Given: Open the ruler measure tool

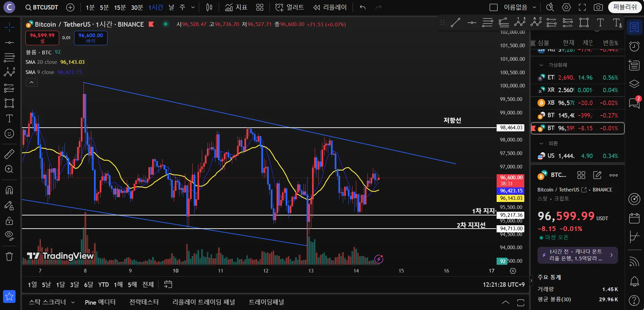Looking at the screenshot, I should pos(9,154).
